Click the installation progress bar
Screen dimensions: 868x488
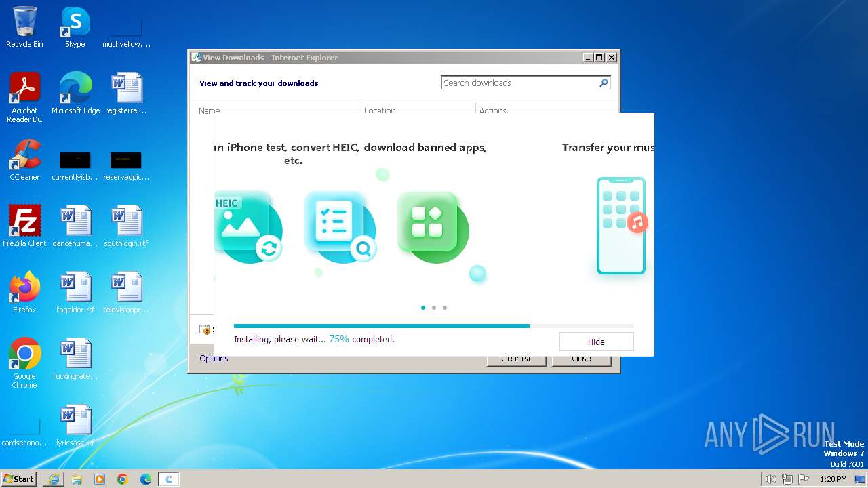[434, 326]
